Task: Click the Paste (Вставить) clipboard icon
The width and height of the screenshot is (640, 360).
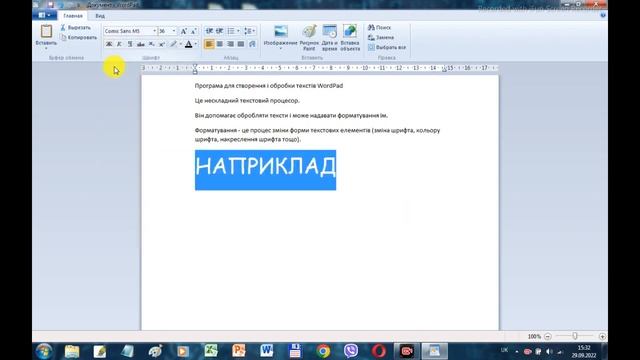Action: point(46,31)
